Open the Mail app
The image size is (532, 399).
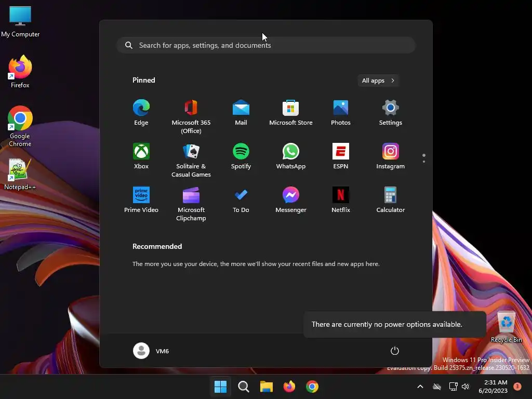[x=241, y=113]
